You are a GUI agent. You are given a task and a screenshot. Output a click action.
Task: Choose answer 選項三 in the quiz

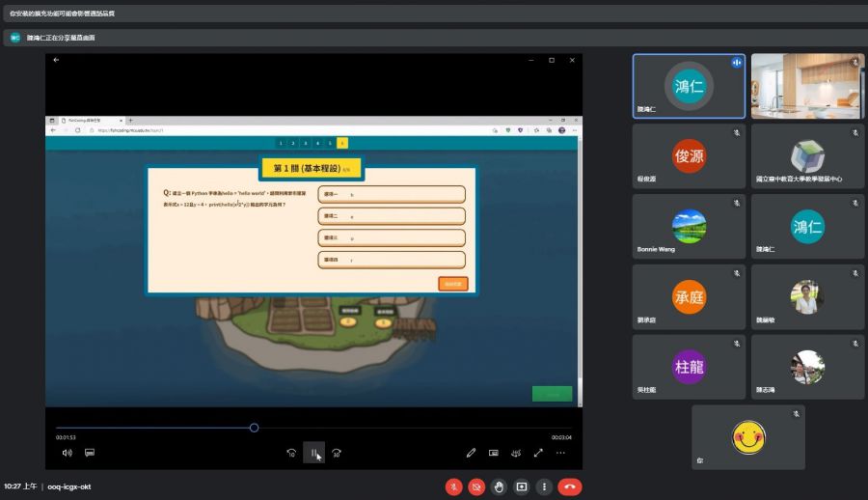point(392,237)
